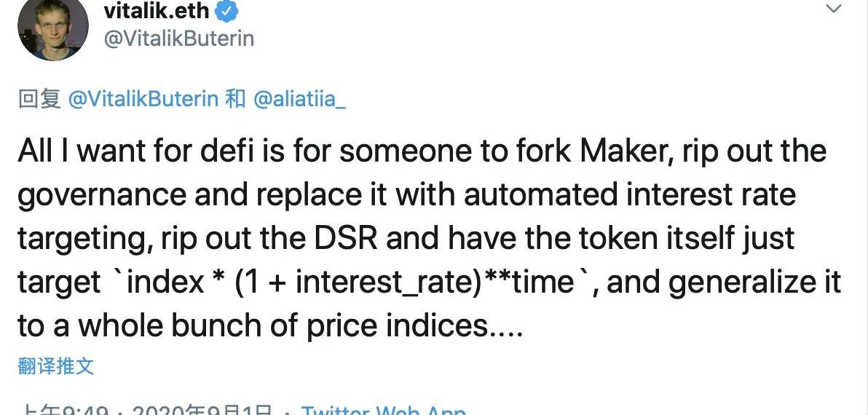The image size is (868, 415).
Task: Open Vitalik's profile picture avatar
Action: (x=53, y=26)
